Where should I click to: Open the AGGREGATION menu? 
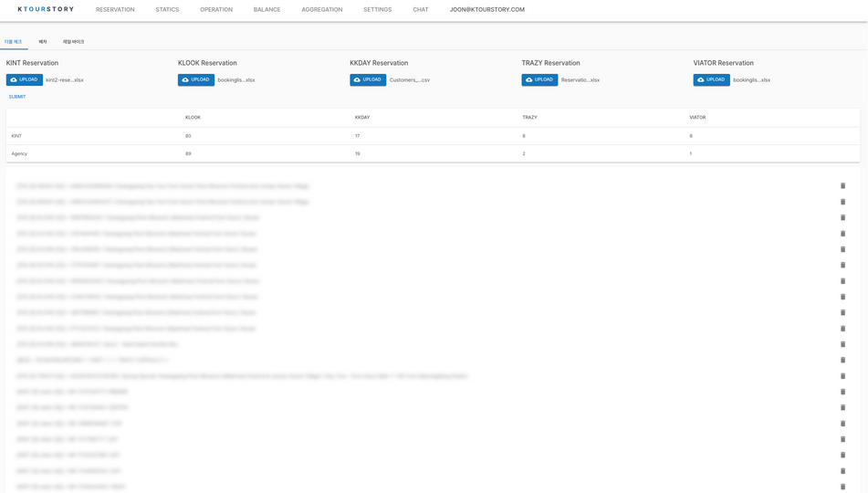pos(322,10)
